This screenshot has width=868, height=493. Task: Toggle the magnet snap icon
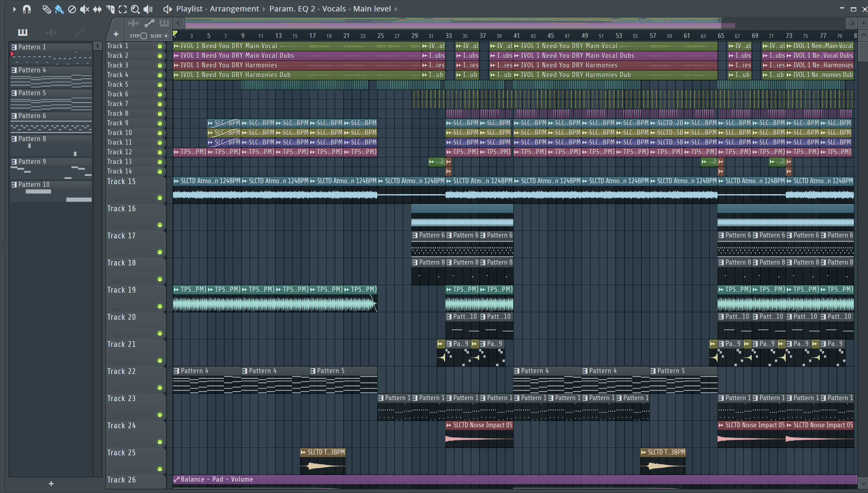click(x=27, y=9)
